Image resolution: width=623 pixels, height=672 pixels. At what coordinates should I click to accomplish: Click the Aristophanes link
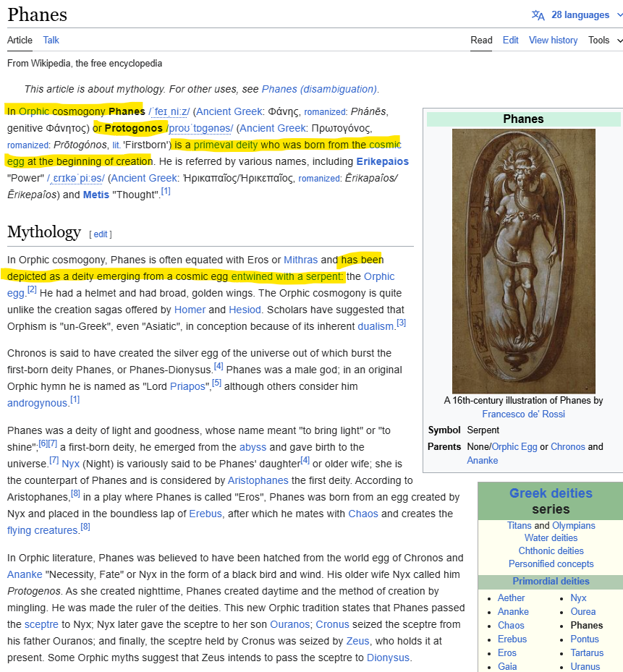pos(258,481)
